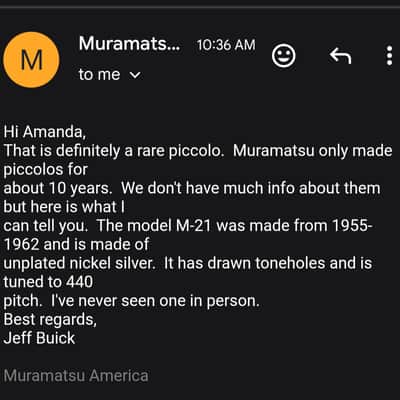Click 'I've never seen one in person' sentence
The image size is (400, 400).
coord(155,301)
